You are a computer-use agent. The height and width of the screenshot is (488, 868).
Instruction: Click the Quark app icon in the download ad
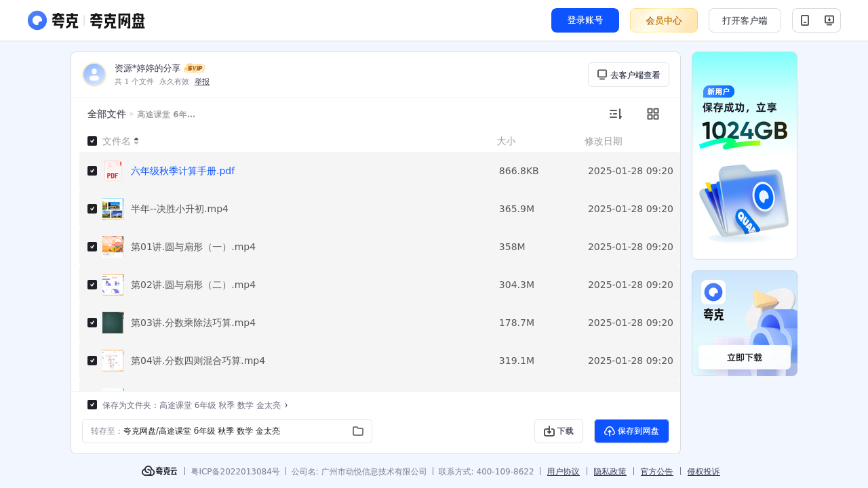(x=713, y=292)
